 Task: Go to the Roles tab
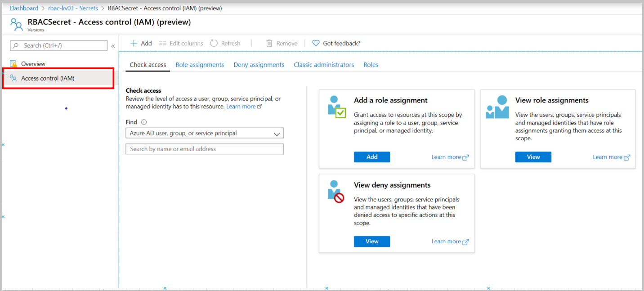click(371, 65)
